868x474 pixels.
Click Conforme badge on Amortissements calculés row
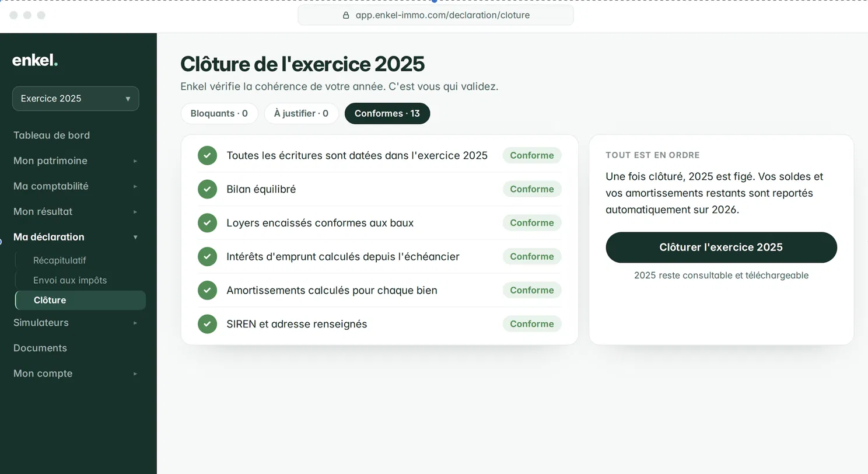pos(532,290)
